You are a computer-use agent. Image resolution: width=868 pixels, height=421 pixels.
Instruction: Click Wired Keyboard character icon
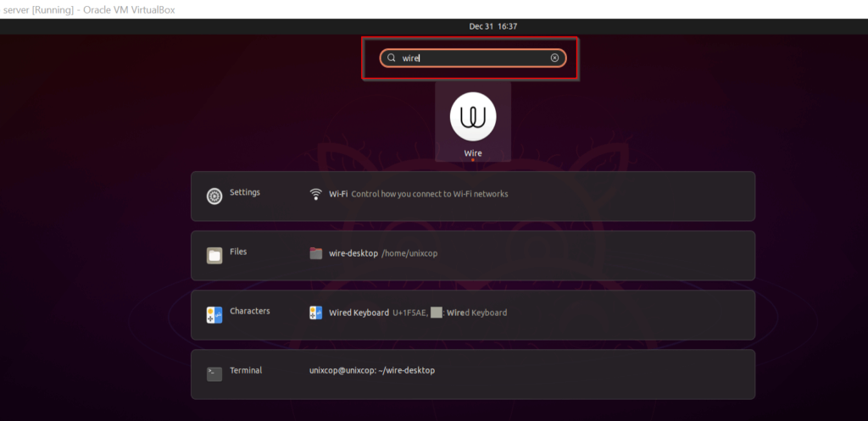[316, 313]
